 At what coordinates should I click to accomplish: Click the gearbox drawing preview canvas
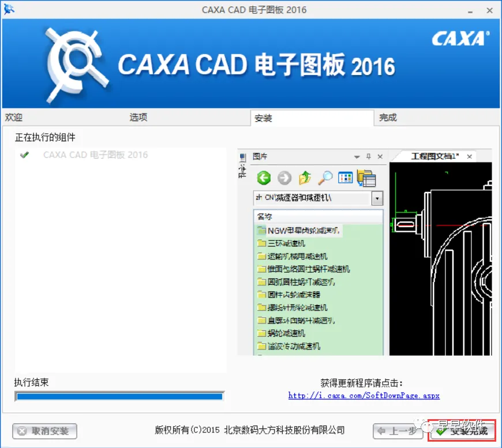pos(440,258)
